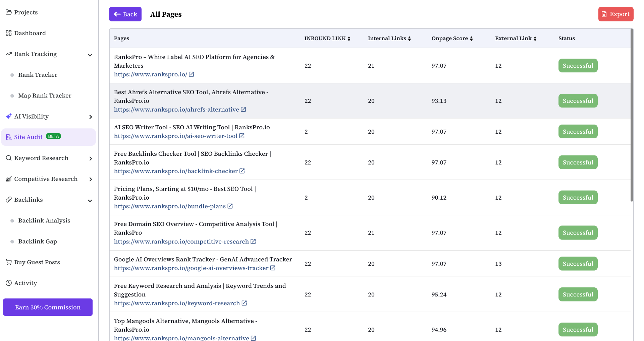The height and width of the screenshot is (341, 644).
Task: Open external link icon for rankspro.io homepage
Action: click(x=191, y=74)
